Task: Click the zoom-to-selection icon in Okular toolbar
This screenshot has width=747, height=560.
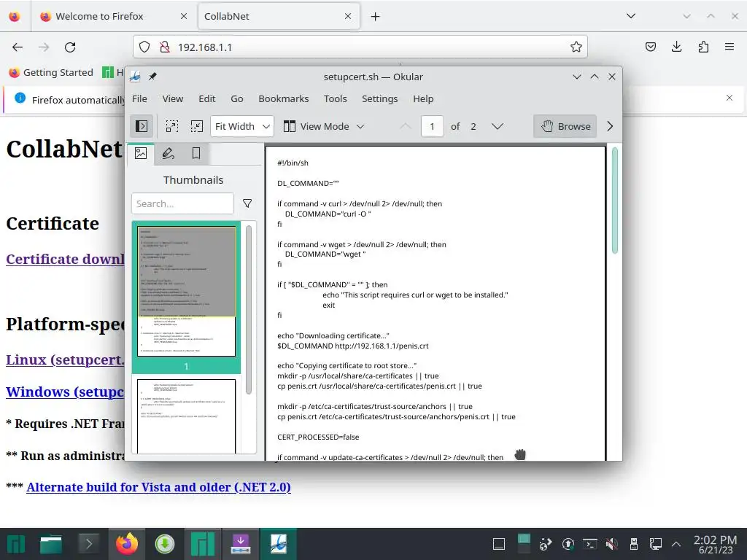Action: pos(172,126)
